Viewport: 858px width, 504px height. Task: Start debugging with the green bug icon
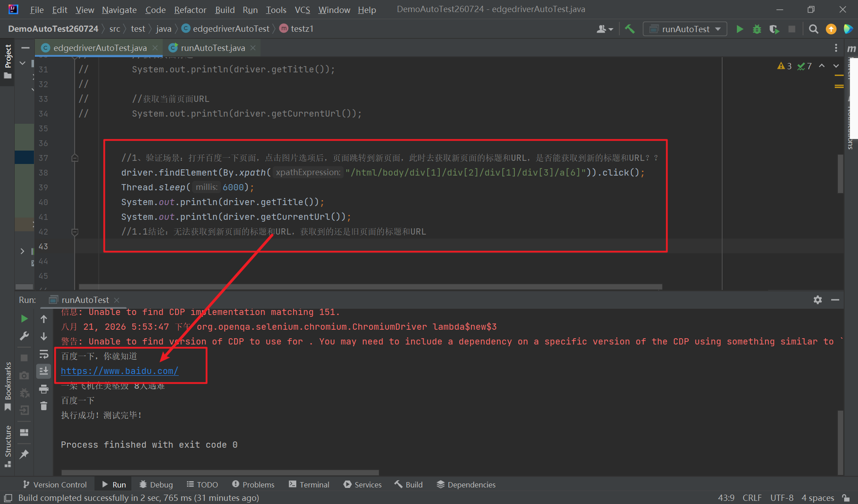(x=757, y=29)
